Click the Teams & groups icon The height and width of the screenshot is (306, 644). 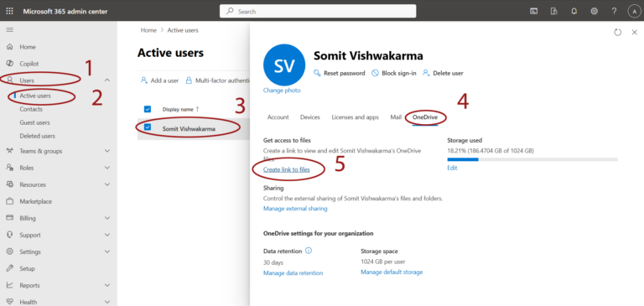point(10,151)
